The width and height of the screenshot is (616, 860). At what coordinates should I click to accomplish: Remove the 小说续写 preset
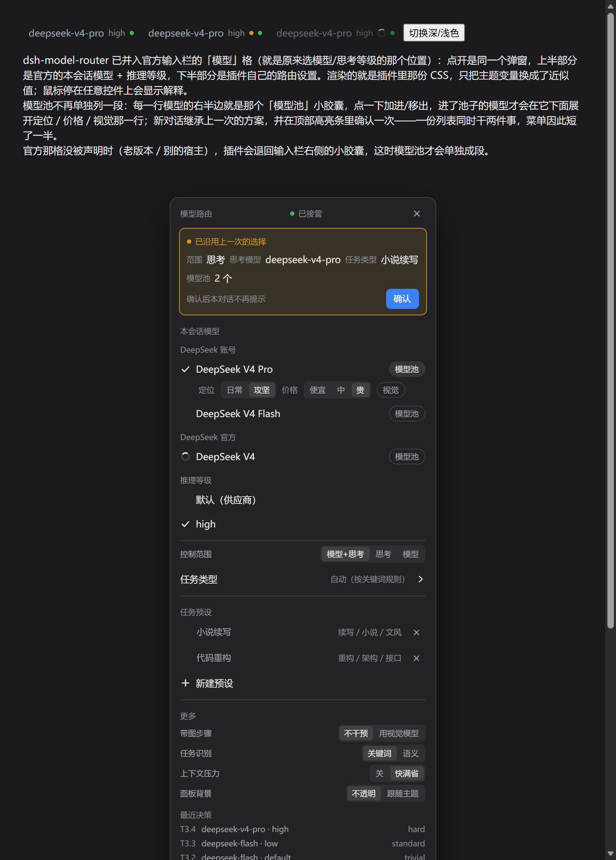[x=416, y=632]
